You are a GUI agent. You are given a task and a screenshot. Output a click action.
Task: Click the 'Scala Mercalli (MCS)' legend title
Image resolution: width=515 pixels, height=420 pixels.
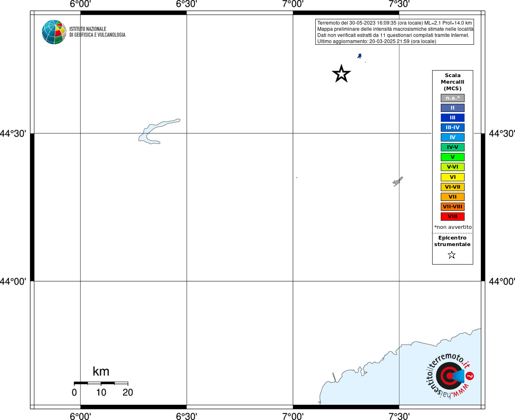(453, 82)
